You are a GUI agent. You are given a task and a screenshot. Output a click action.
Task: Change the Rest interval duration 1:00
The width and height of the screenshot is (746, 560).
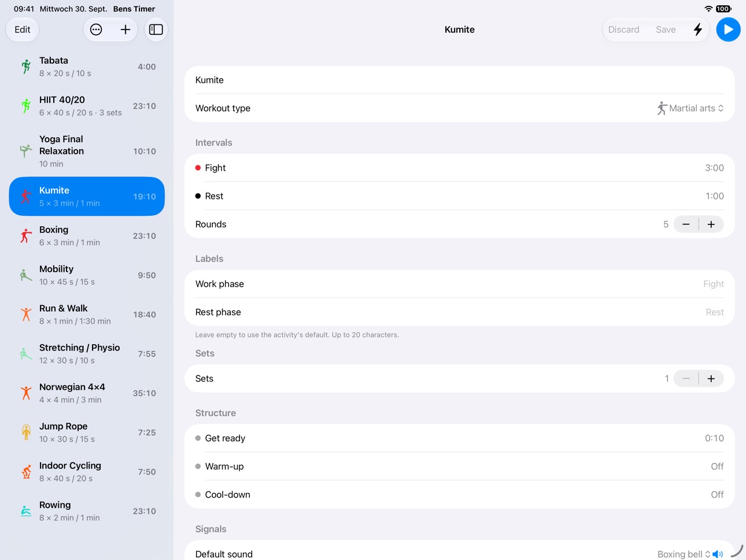coord(714,196)
